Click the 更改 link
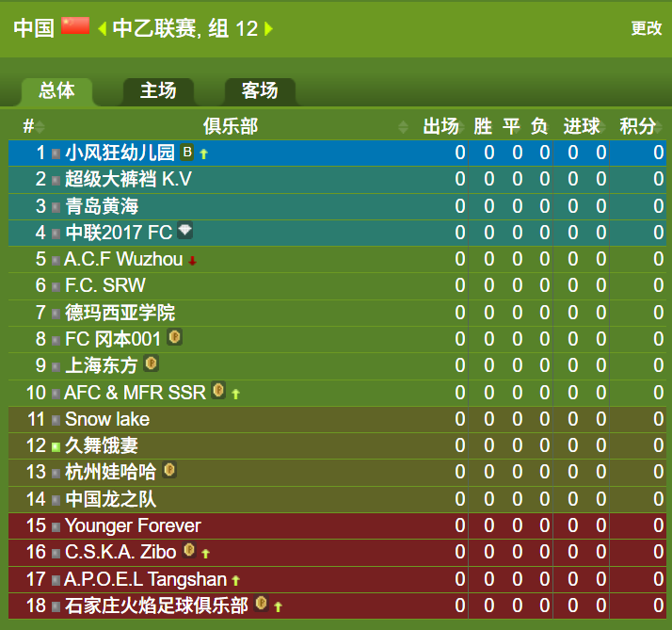This screenshot has height=630, width=672. click(x=647, y=28)
